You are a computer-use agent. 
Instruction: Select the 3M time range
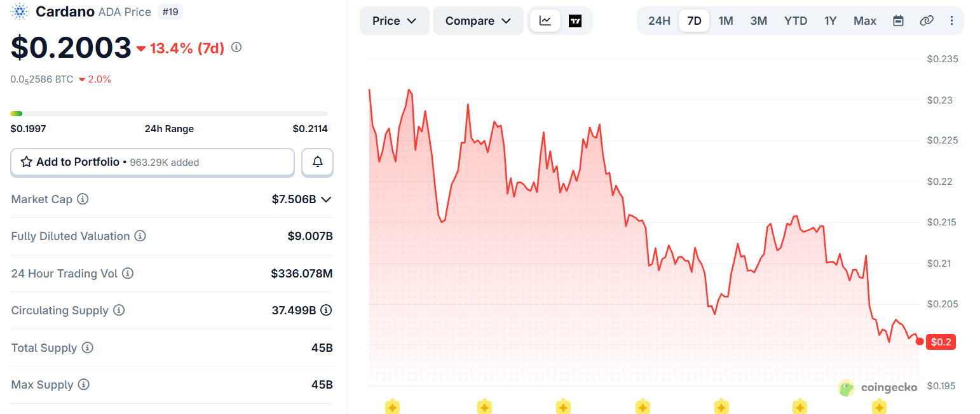pos(758,21)
